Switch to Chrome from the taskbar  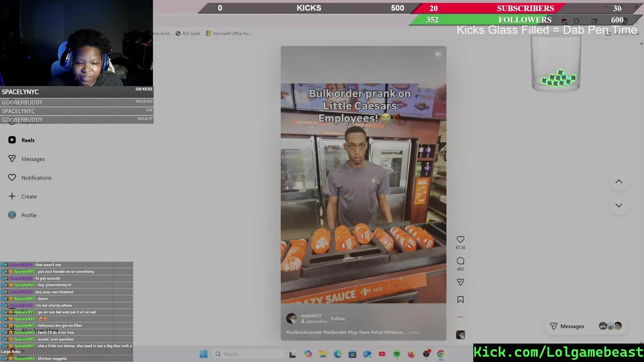(x=441, y=354)
